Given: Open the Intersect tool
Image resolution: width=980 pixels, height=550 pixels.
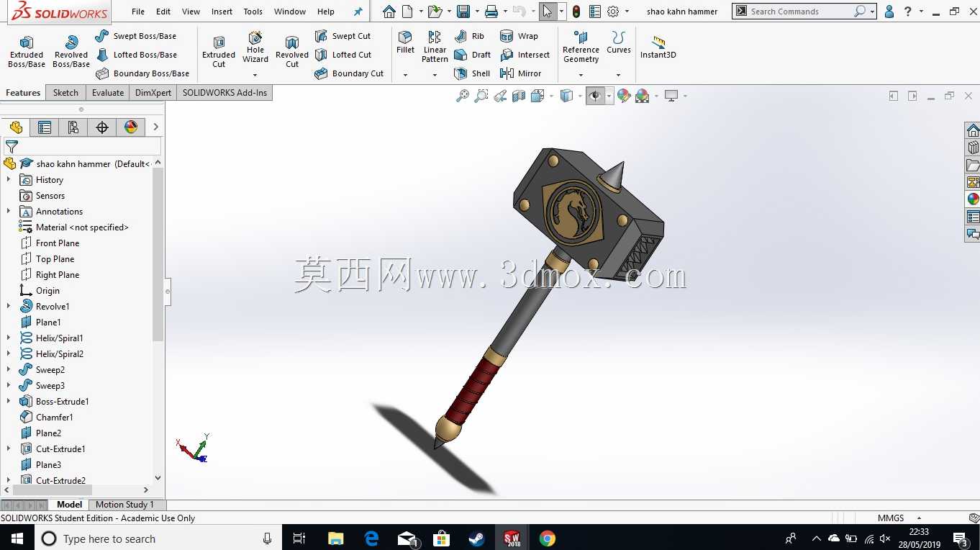Looking at the screenshot, I should 525,55.
